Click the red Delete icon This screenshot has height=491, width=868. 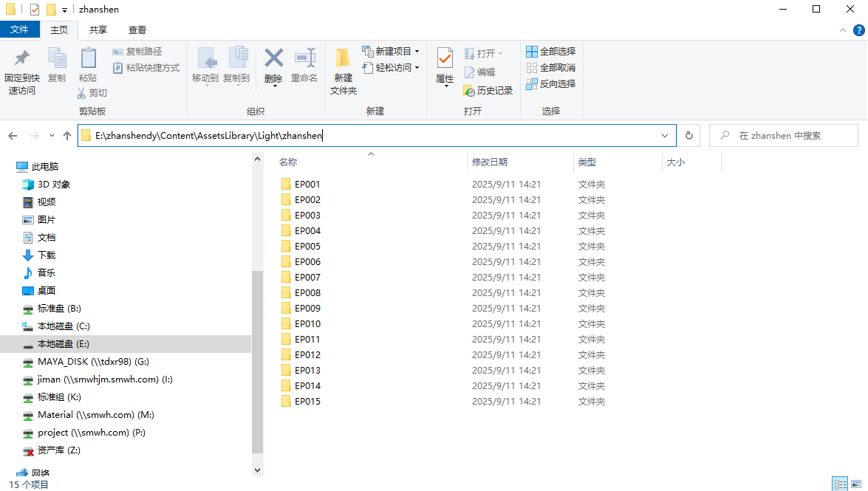click(x=273, y=59)
